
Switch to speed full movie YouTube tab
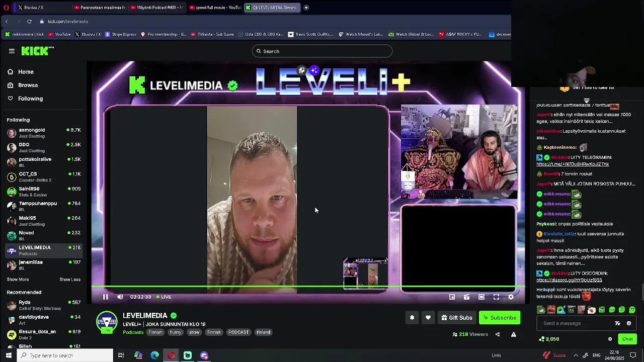(215, 8)
